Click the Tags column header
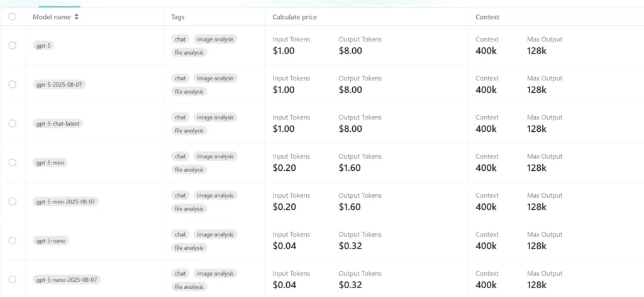Screen dimensions: 644x297 tap(178, 17)
